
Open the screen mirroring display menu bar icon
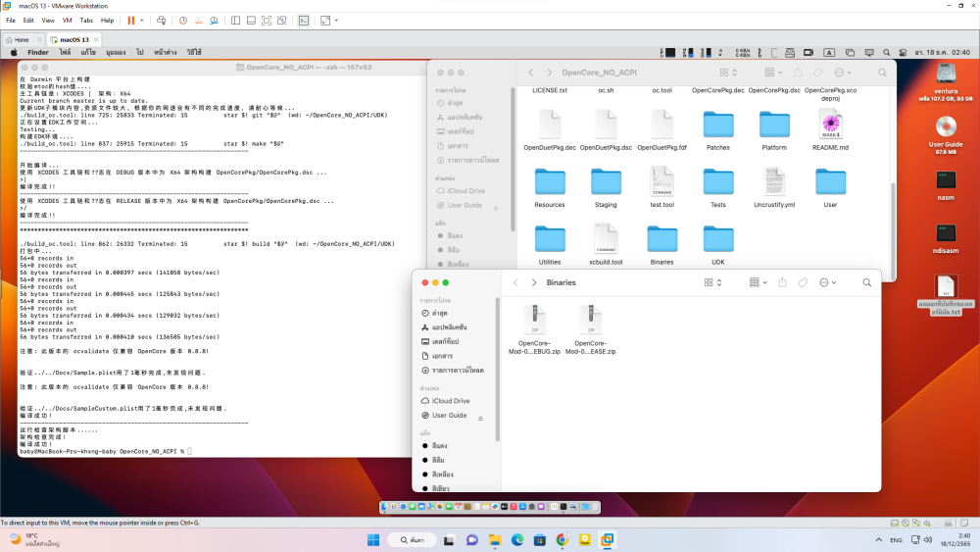tap(868, 53)
